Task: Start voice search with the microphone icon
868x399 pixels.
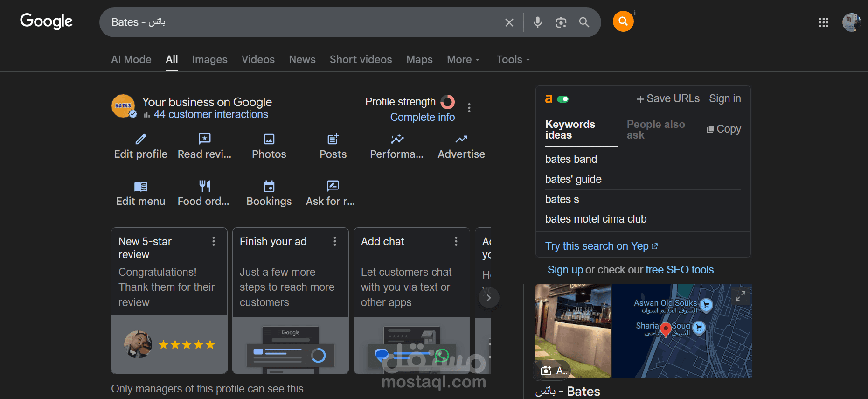Action: [x=538, y=22]
